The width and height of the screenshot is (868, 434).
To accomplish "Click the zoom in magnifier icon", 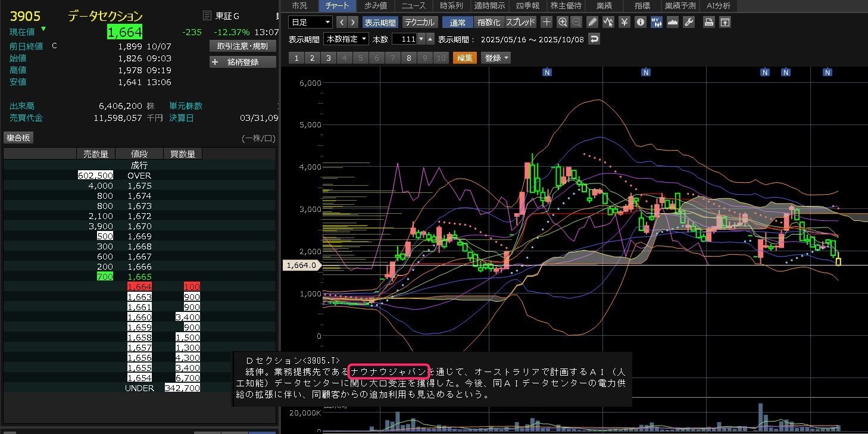I will pyautogui.click(x=563, y=22).
